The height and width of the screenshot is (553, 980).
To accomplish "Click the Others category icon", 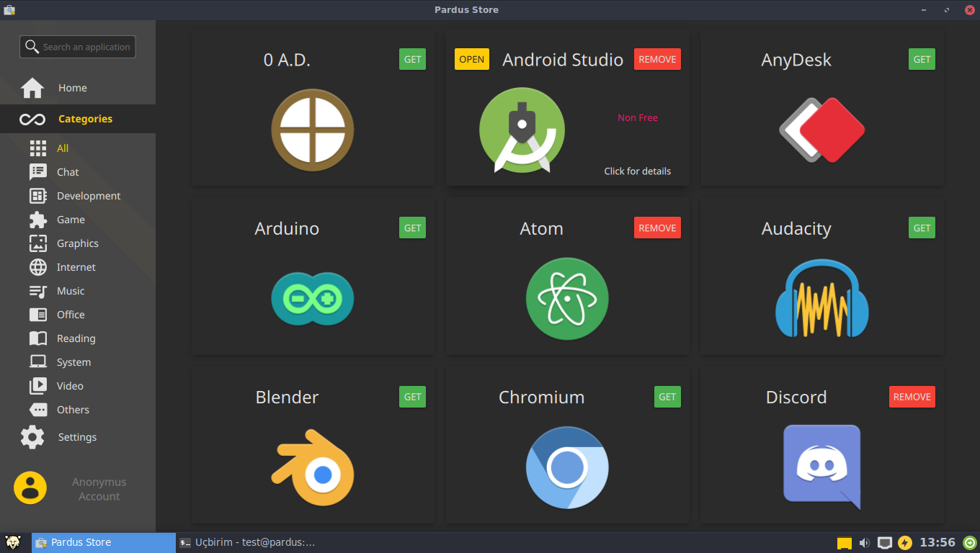I will point(38,410).
